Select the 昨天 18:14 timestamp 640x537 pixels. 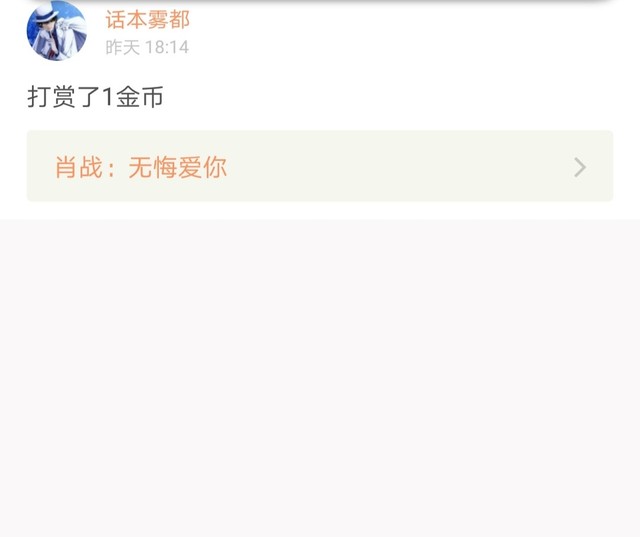(147, 47)
